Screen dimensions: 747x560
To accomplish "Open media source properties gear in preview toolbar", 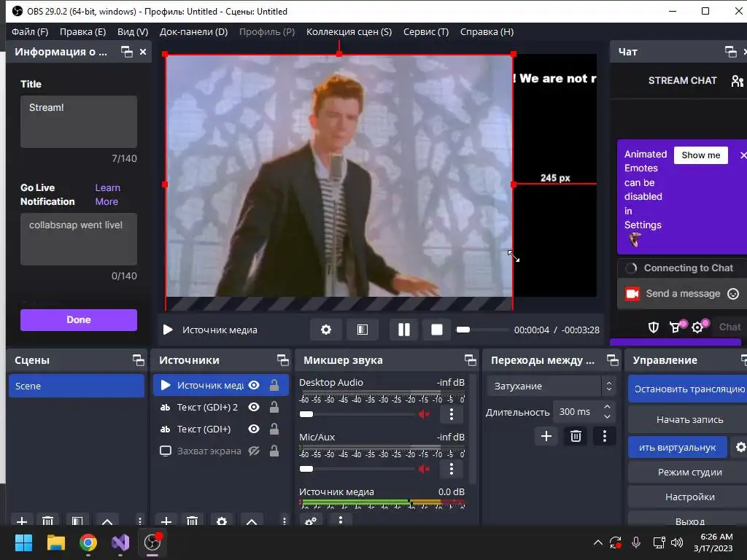I will (x=326, y=330).
